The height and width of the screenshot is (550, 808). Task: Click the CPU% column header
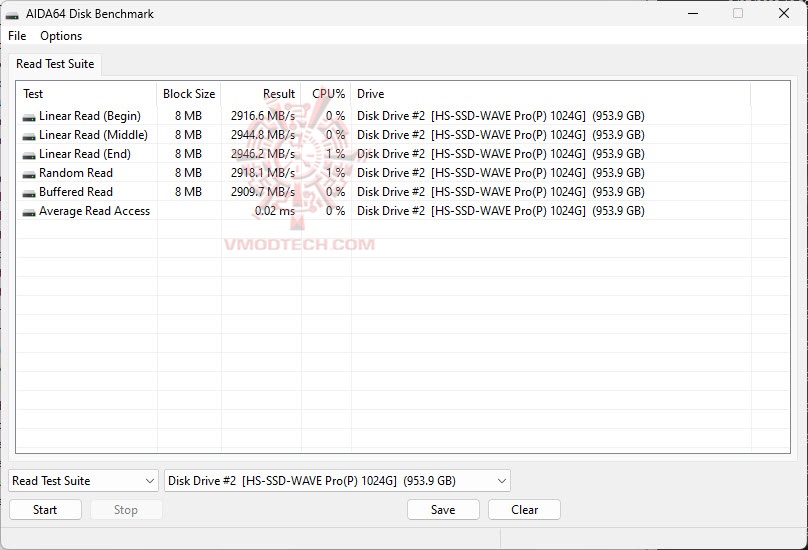pyautogui.click(x=326, y=94)
